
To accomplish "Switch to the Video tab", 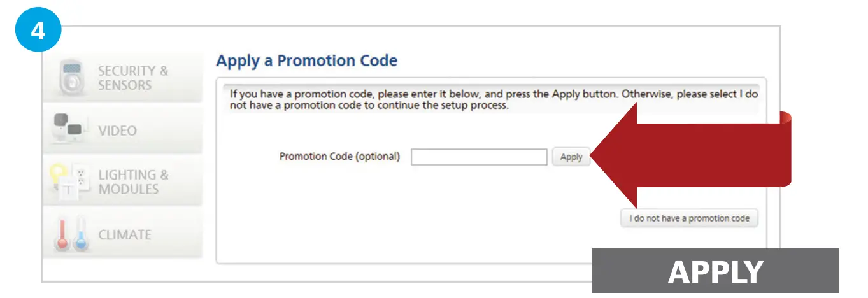I will [x=117, y=131].
